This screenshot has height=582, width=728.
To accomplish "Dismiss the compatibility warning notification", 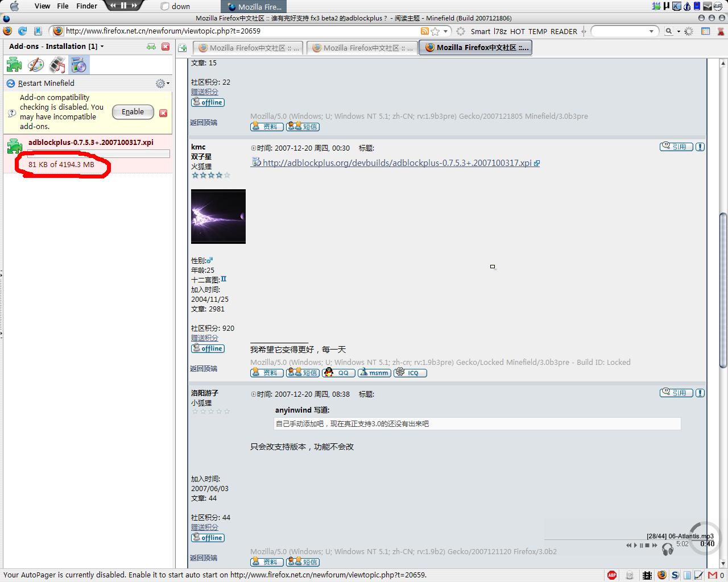I will click(163, 113).
